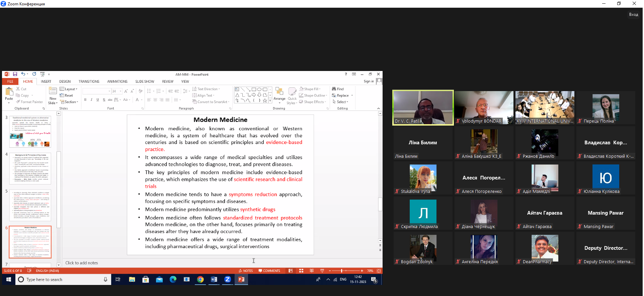This screenshot has height=296, width=644.
Task: Click the New Slide icon
Action: 53,91
